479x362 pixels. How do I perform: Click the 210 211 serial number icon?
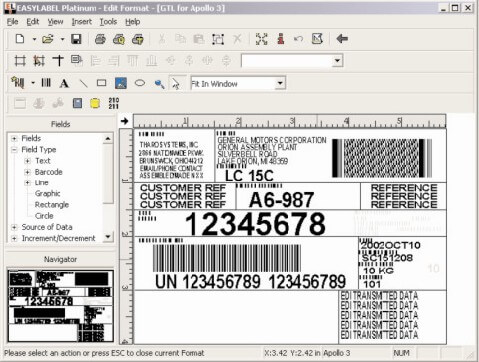tap(114, 103)
